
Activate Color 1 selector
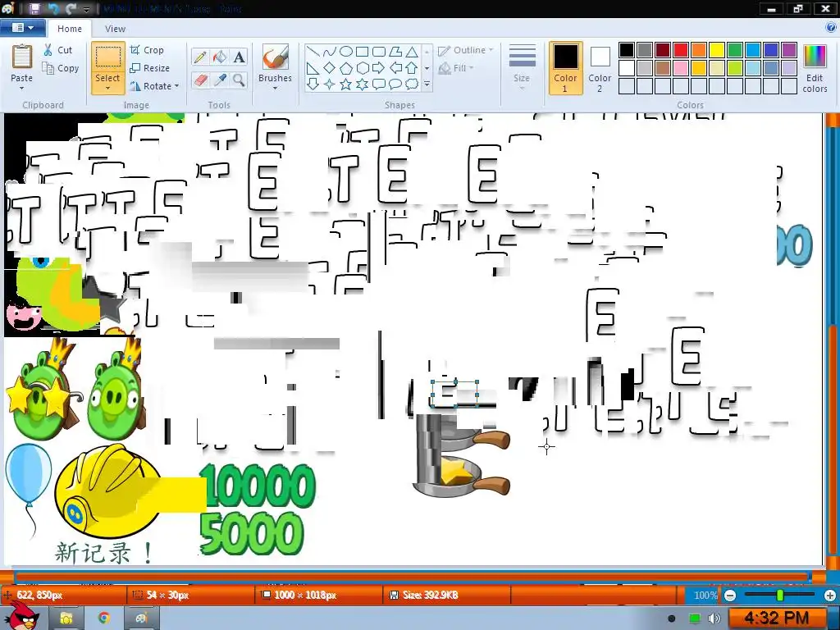click(x=565, y=68)
